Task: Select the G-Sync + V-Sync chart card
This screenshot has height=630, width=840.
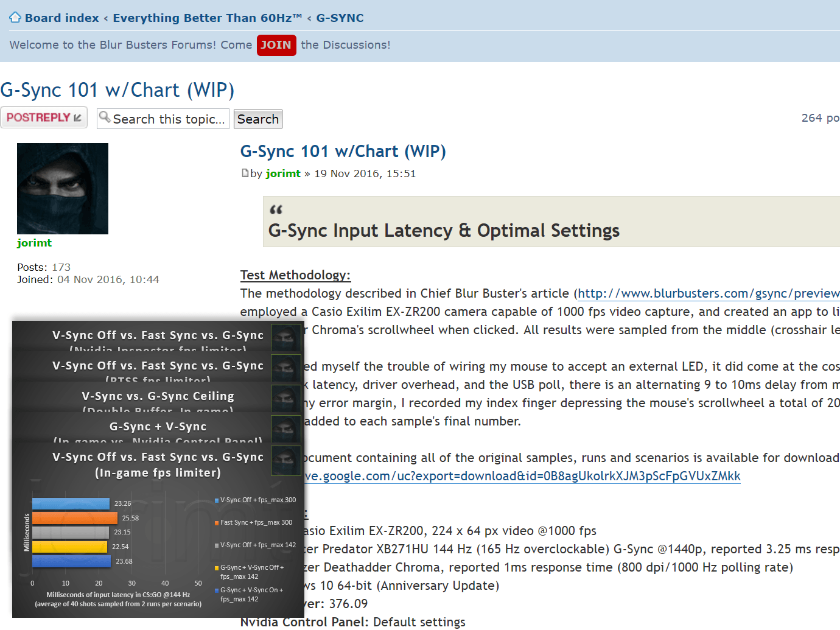Action: coord(157,428)
